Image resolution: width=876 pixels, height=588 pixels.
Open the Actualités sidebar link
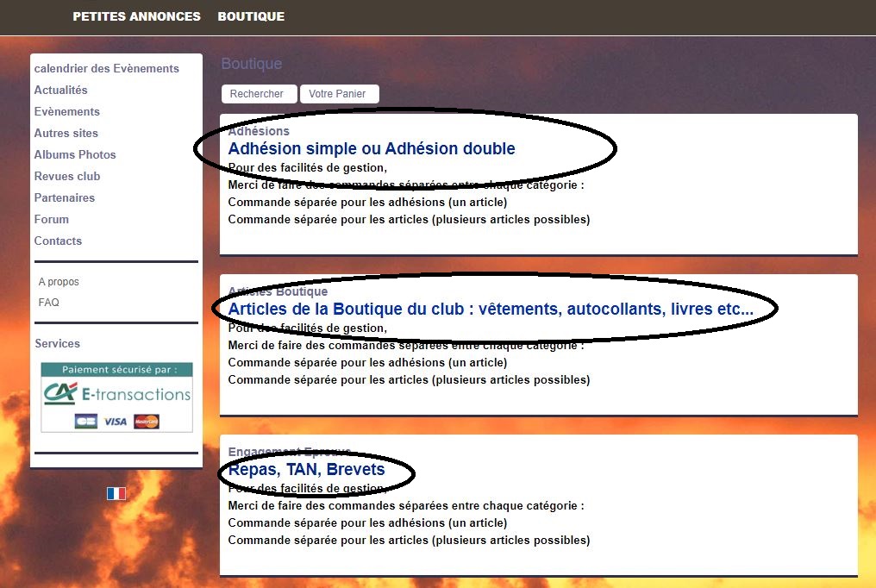[x=60, y=90]
